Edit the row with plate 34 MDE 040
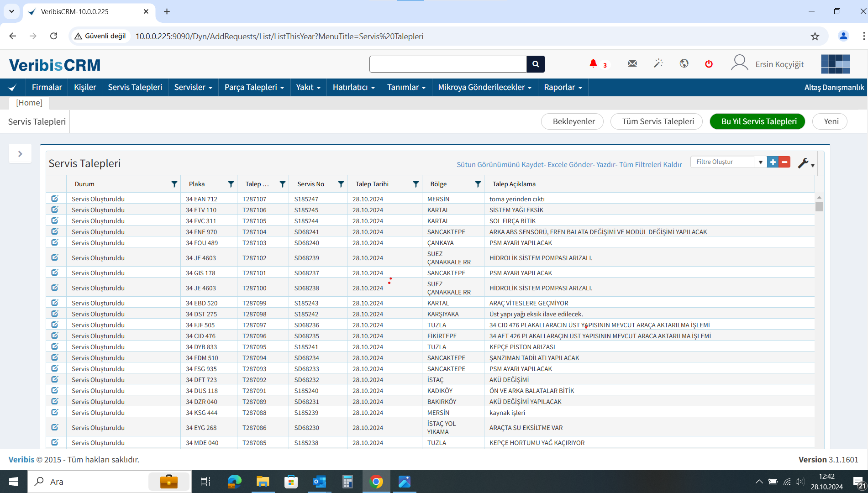868x493 pixels. point(55,442)
